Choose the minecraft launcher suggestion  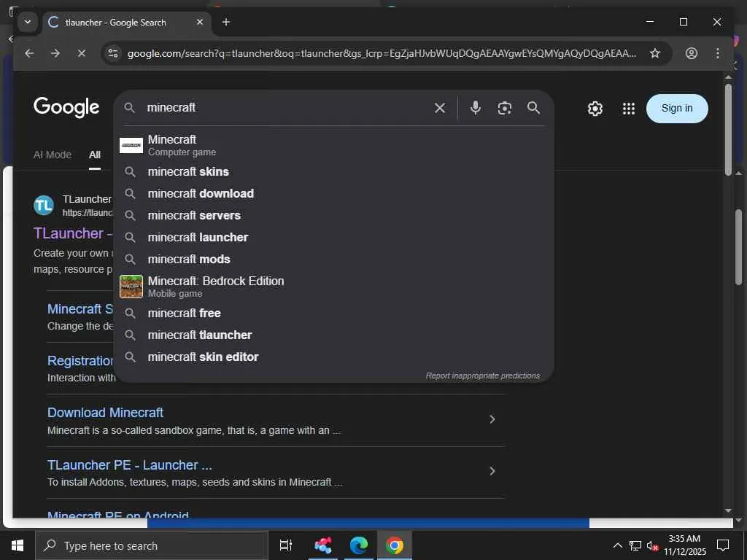click(333, 238)
